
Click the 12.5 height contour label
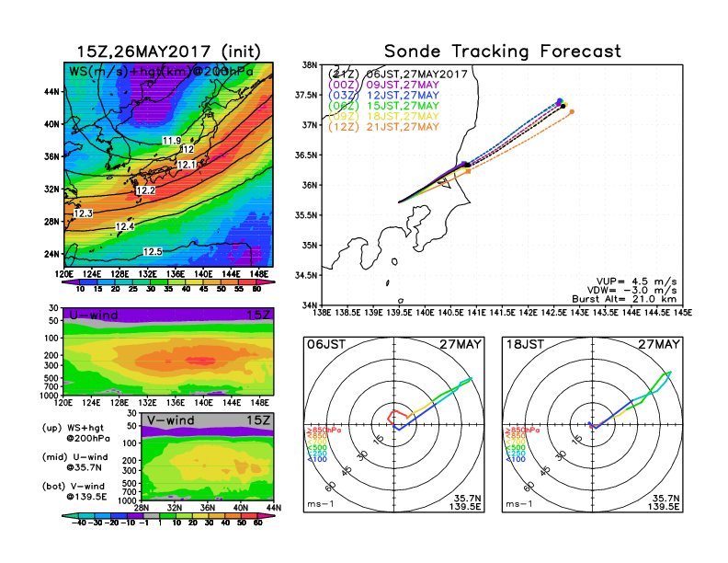pos(153,251)
